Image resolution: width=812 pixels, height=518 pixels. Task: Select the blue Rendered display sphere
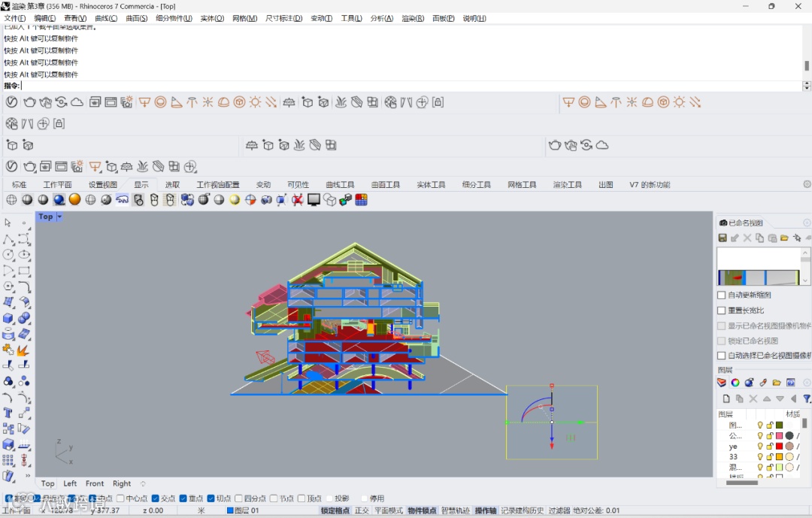tap(59, 200)
